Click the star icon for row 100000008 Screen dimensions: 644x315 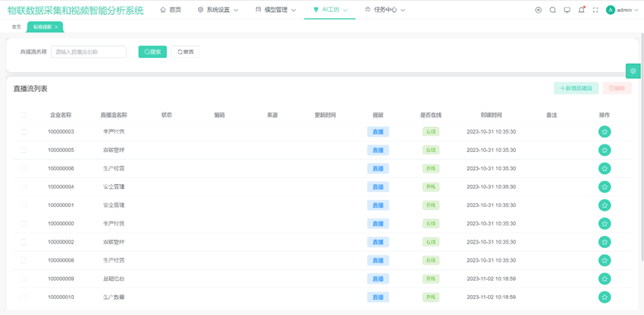[604, 261]
